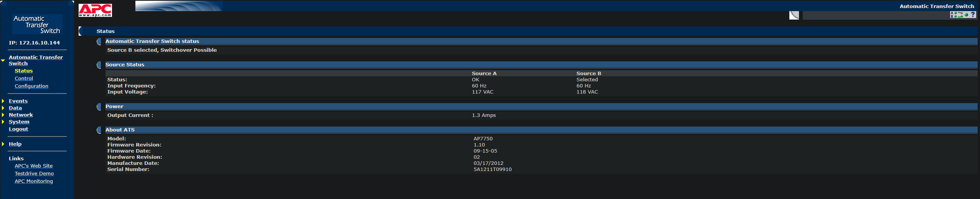Viewport: 980px width, 199px height.
Task: Click hardware revision value 02
Action: click(x=476, y=157)
